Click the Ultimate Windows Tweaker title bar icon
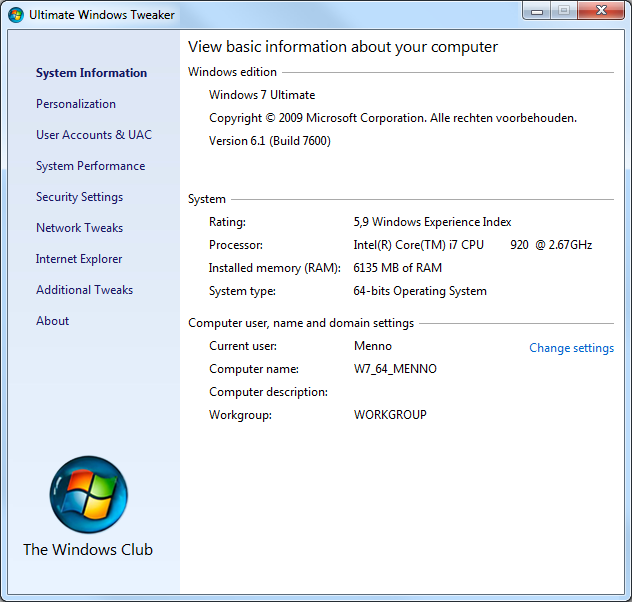Screen dimensions: 632x602 16,15
